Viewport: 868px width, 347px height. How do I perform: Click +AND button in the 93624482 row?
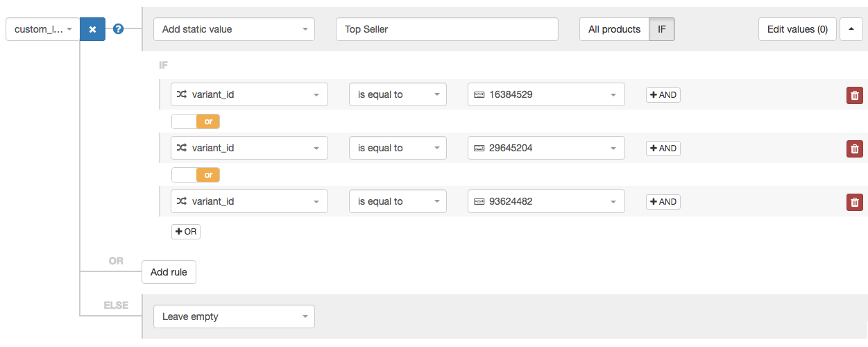pos(663,202)
